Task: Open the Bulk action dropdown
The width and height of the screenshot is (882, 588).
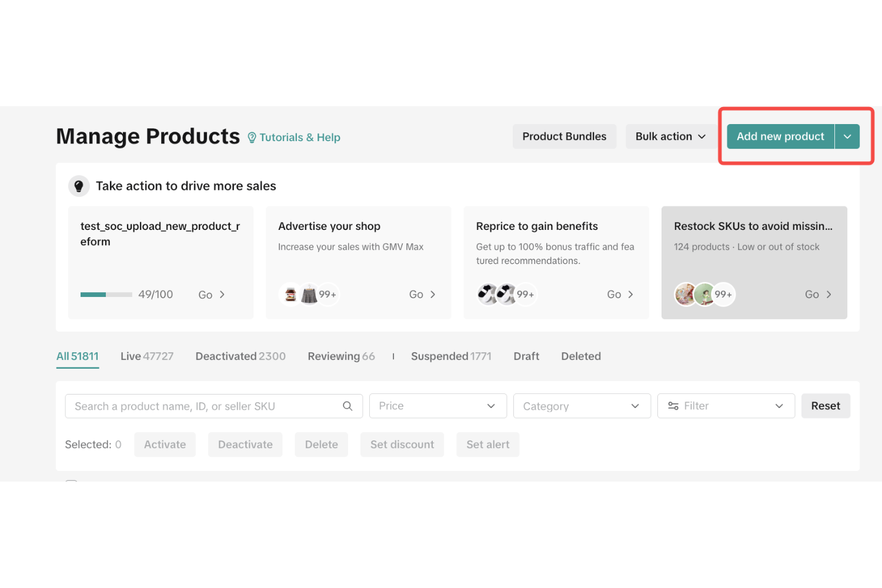Action: [x=670, y=136]
